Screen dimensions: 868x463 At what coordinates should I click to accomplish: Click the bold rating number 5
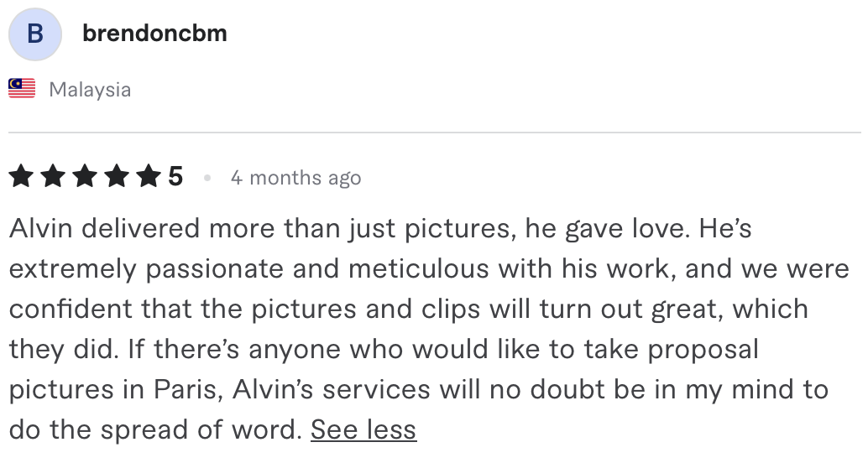point(175,177)
